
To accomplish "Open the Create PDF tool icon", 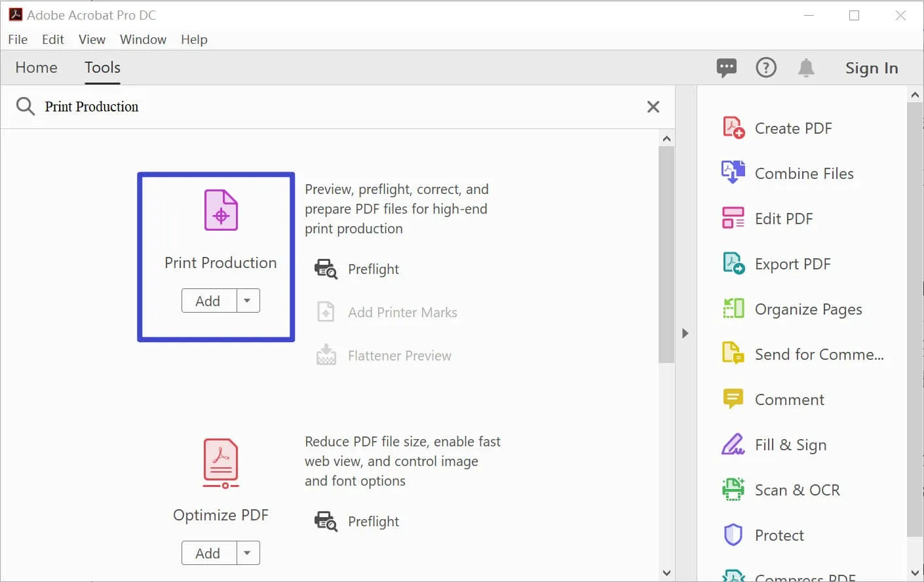I will pyautogui.click(x=733, y=128).
